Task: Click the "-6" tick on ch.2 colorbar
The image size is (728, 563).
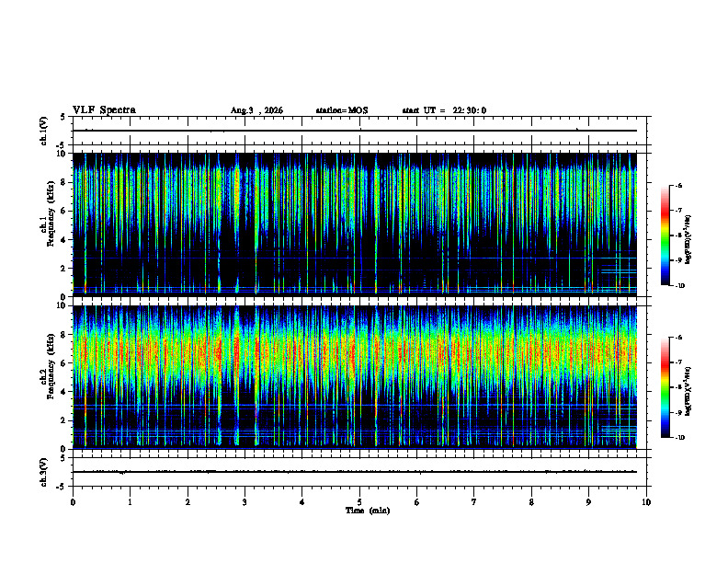Action: (x=678, y=338)
